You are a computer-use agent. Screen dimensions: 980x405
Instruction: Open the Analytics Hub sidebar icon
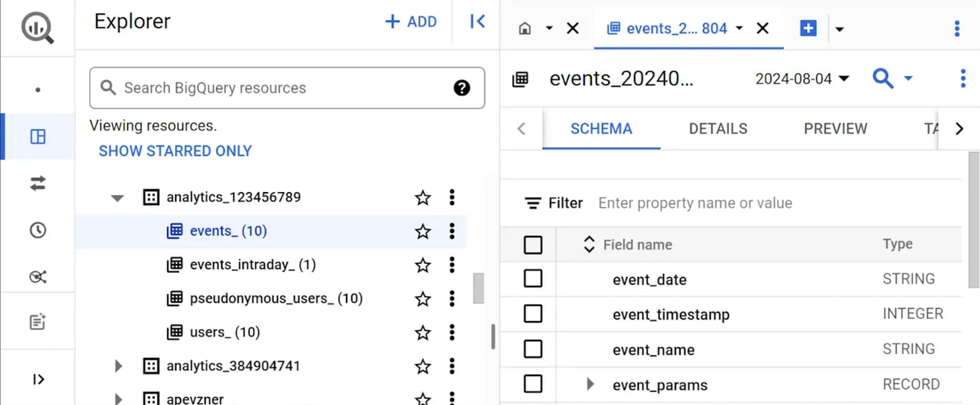(x=38, y=277)
